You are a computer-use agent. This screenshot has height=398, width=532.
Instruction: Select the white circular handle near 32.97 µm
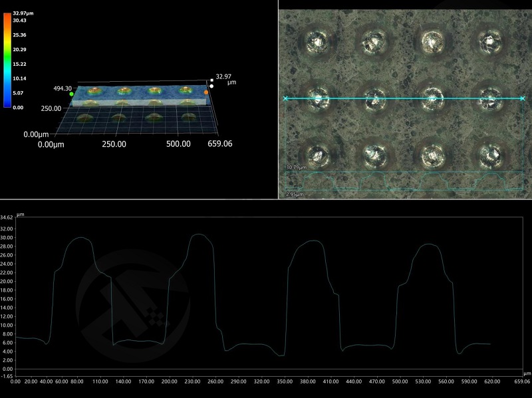click(211, 86)
